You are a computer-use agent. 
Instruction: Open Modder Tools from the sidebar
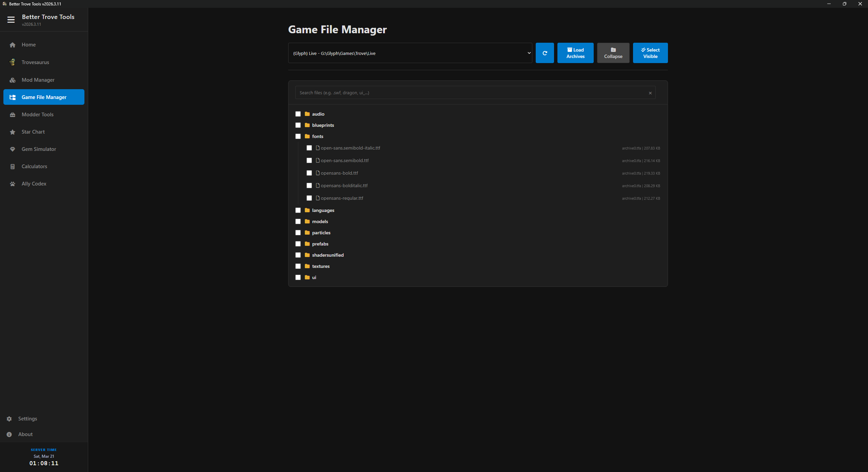(x=37, y=115)
